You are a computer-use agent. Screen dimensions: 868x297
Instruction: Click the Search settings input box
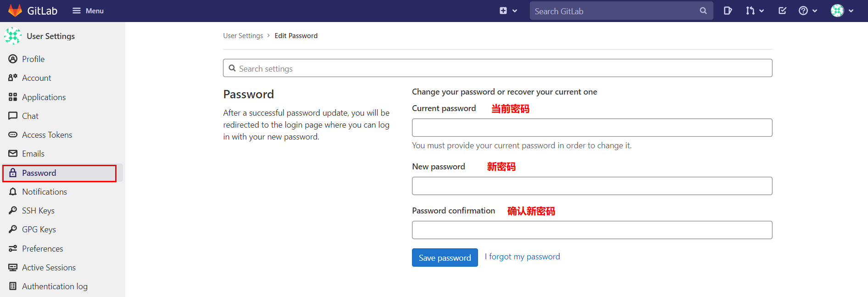coord(497,68)
